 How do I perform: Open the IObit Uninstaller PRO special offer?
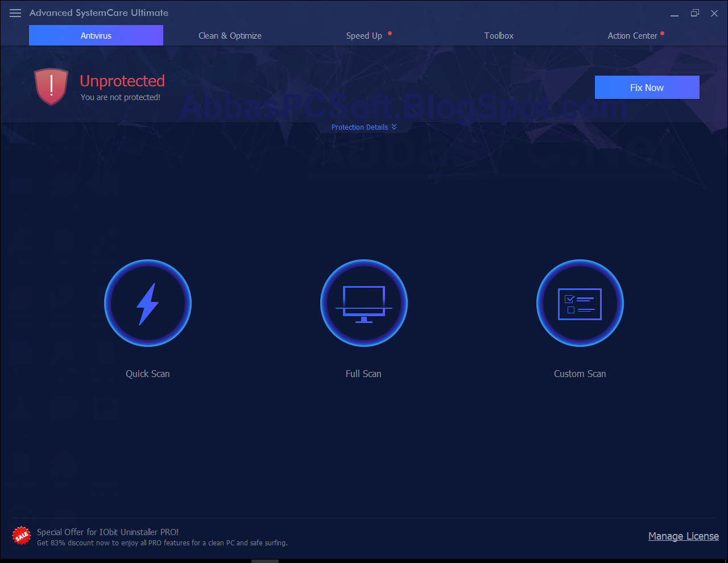click(x=108, y=532)
